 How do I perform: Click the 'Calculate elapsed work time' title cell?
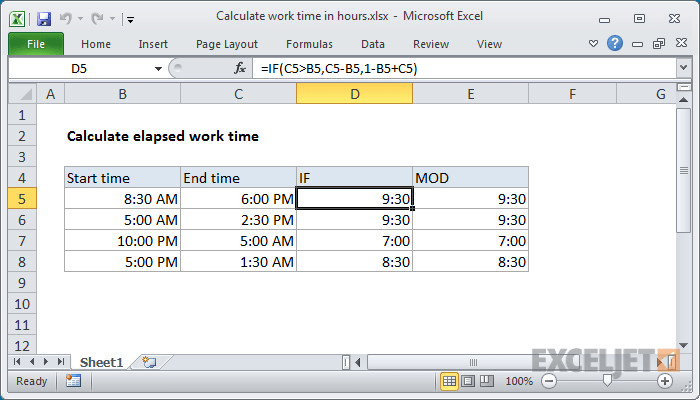click(163, 136)
